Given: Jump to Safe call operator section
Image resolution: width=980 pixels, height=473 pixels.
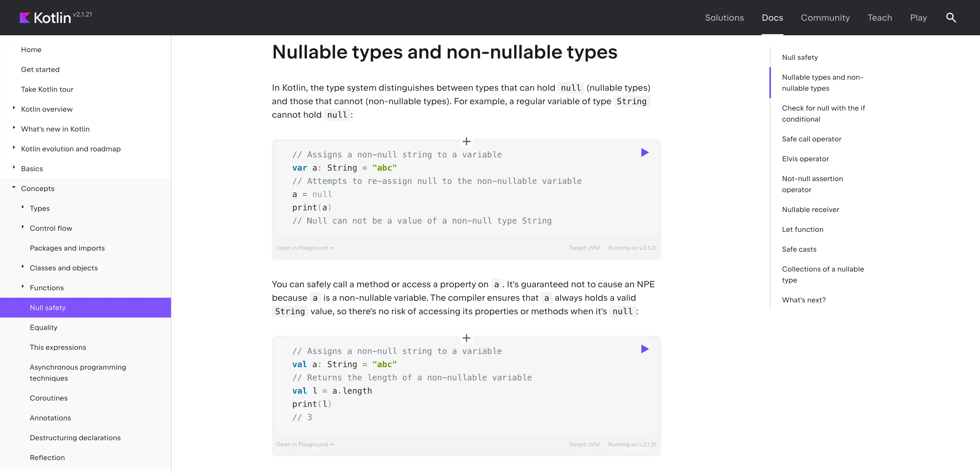Looking at the screenshot, I should click(812, 139).
